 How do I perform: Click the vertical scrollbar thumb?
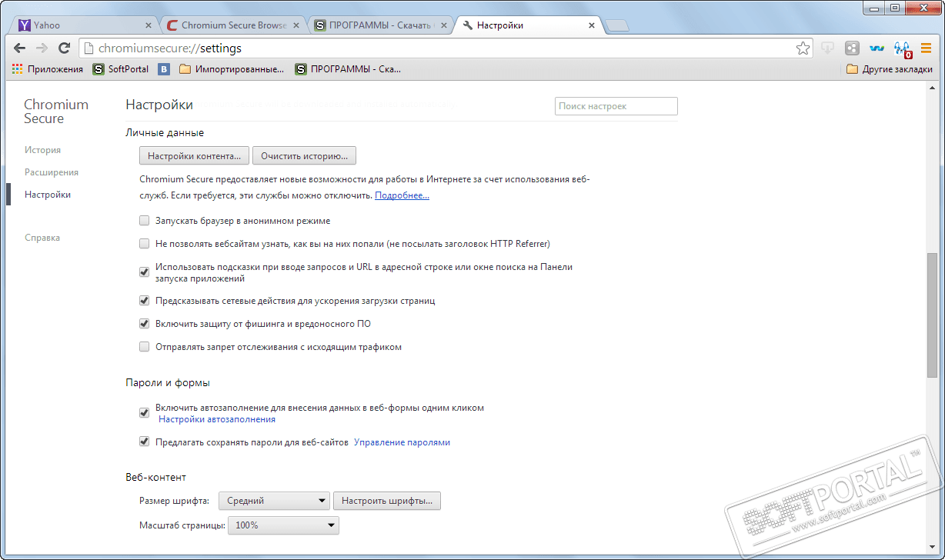click(933, 314)
